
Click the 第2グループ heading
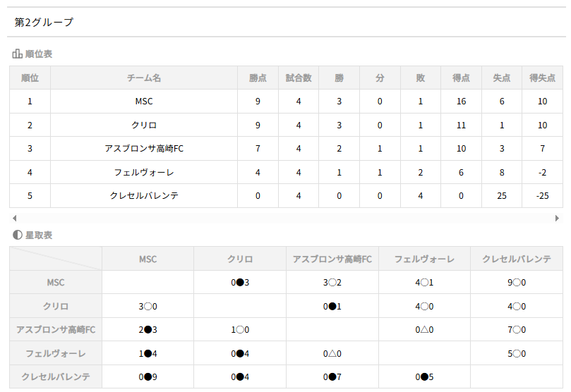[44, 23]
